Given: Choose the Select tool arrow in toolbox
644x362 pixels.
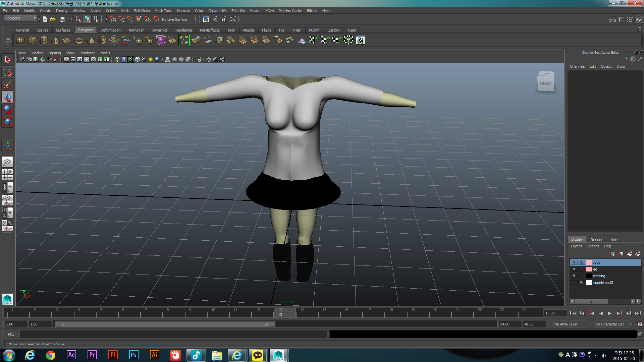Looking at the screenshot, I should [x=7, y=60].
